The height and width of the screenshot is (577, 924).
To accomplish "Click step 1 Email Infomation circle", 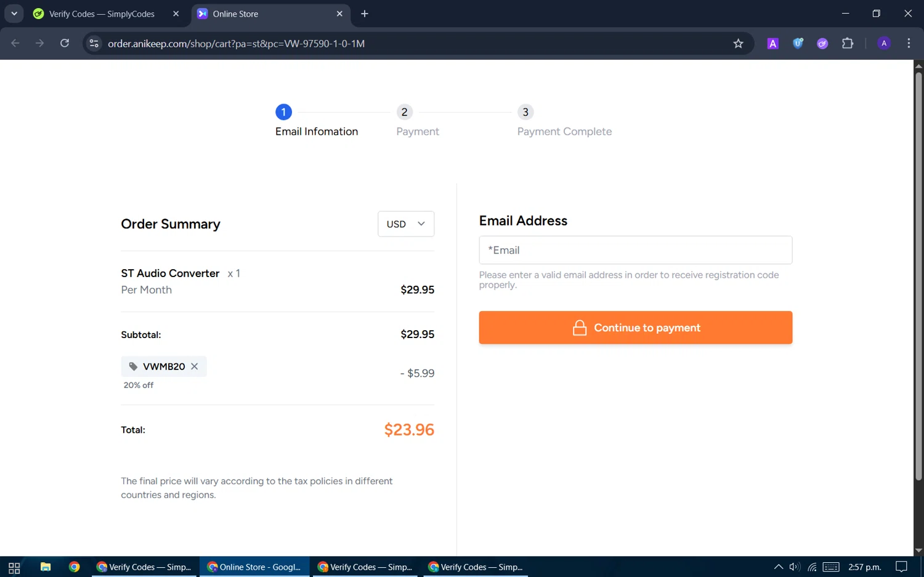I will (283, 112).
